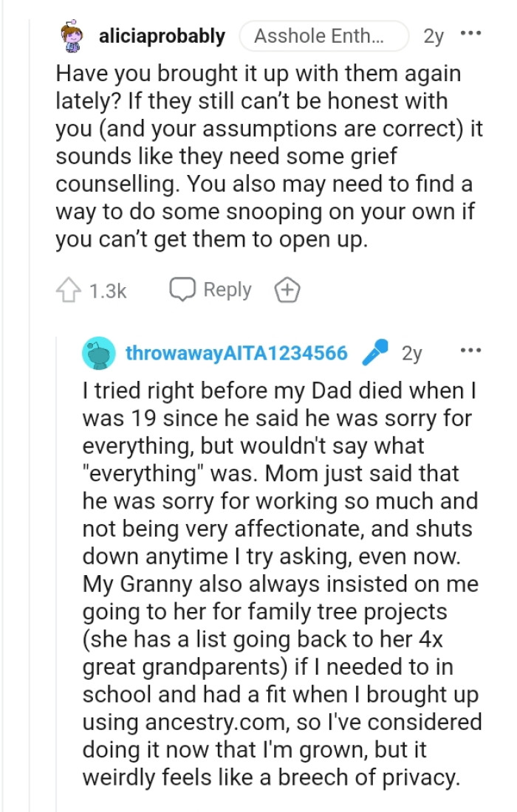Toggle the award circle plus control

click(287, 290)
